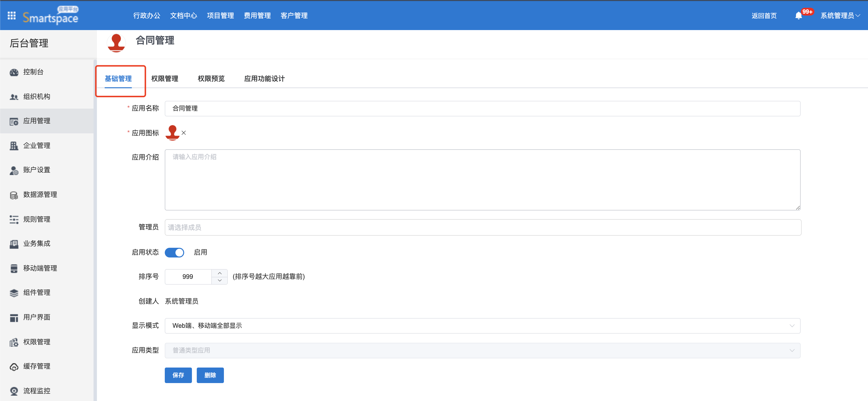Click the 保存 button
Image resolution: width=868 pixels, height=401 pixels.
[x=178, y=375]
